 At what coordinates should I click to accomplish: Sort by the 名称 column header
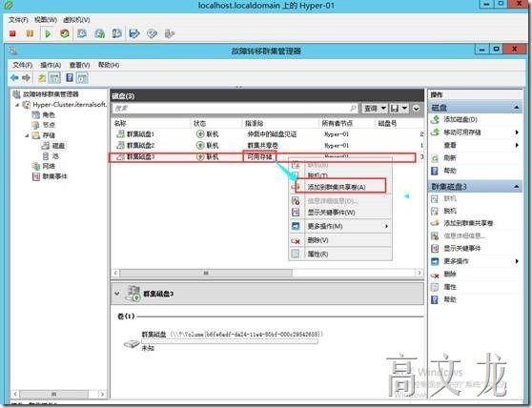tap(120, 124)
